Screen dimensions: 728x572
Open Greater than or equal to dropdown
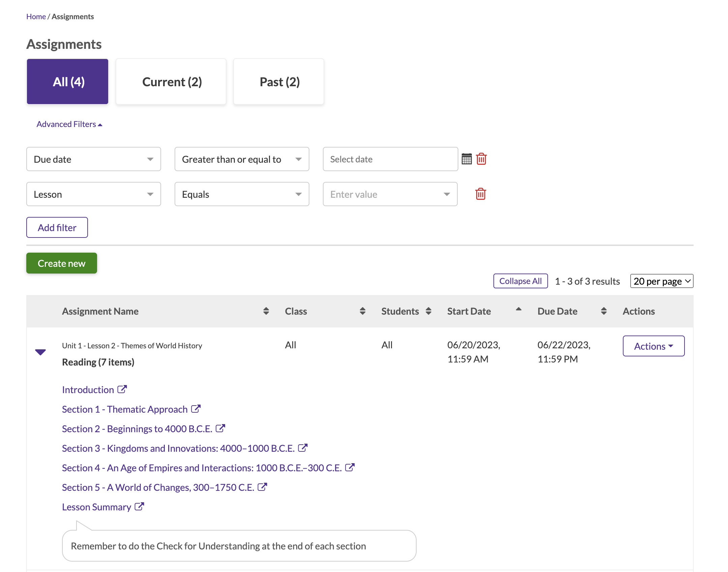(242, 159)
